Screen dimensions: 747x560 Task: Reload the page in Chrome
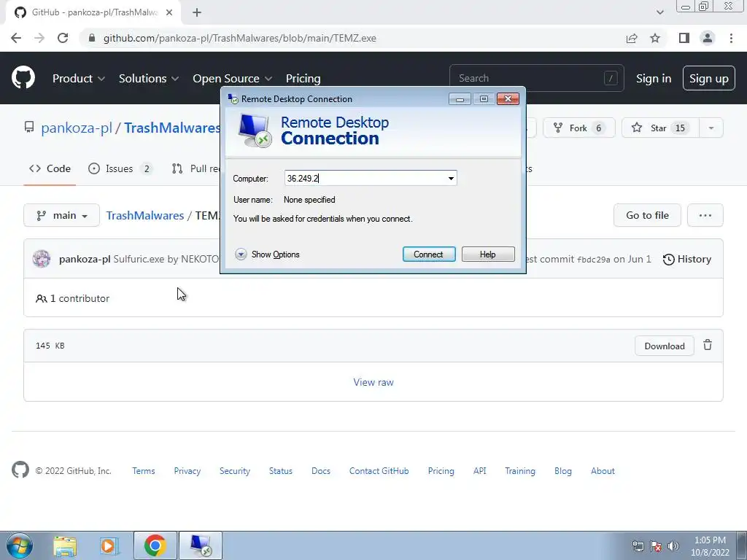63,38
